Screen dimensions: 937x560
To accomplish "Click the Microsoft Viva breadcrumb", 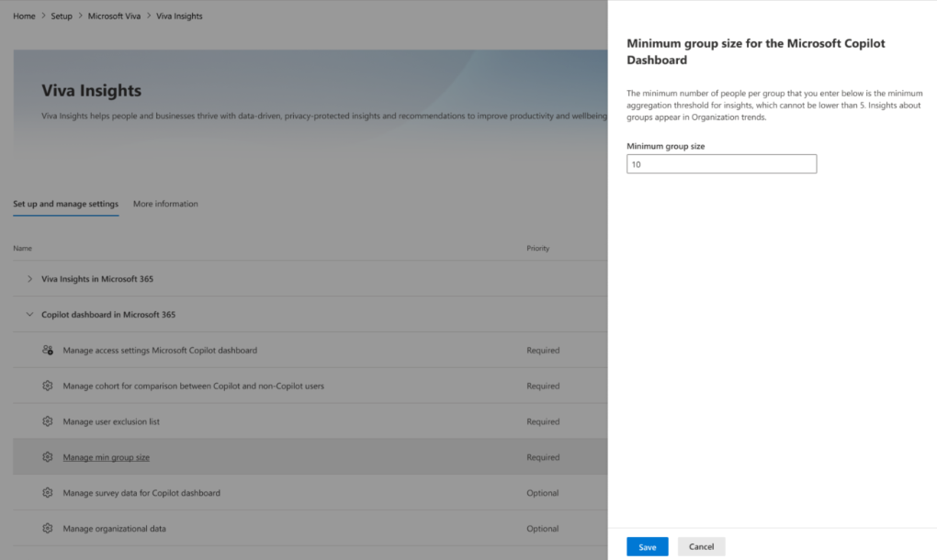I will click(114, 16).
